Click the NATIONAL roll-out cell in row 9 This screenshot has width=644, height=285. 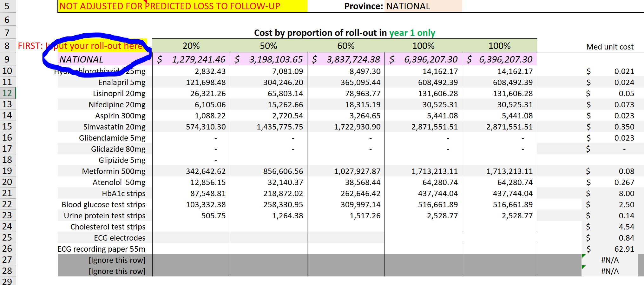click(105, 59)
